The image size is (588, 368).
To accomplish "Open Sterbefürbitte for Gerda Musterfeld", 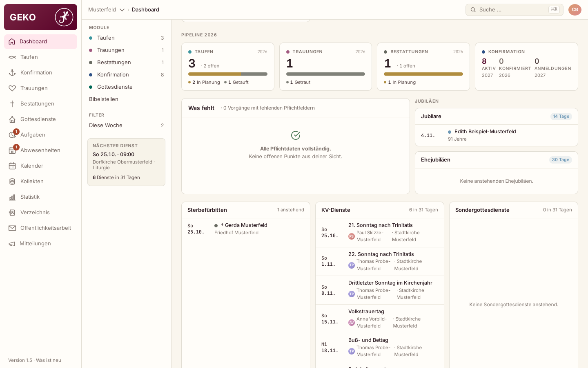I will pos(246,229).
